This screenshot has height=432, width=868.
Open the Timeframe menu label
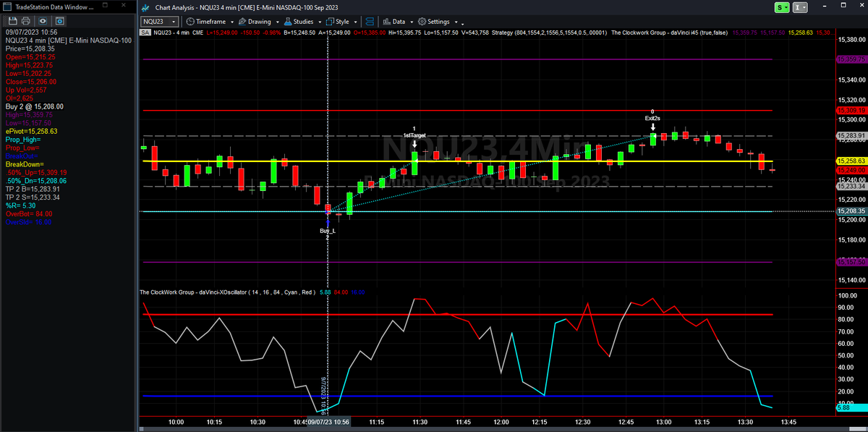210,22
